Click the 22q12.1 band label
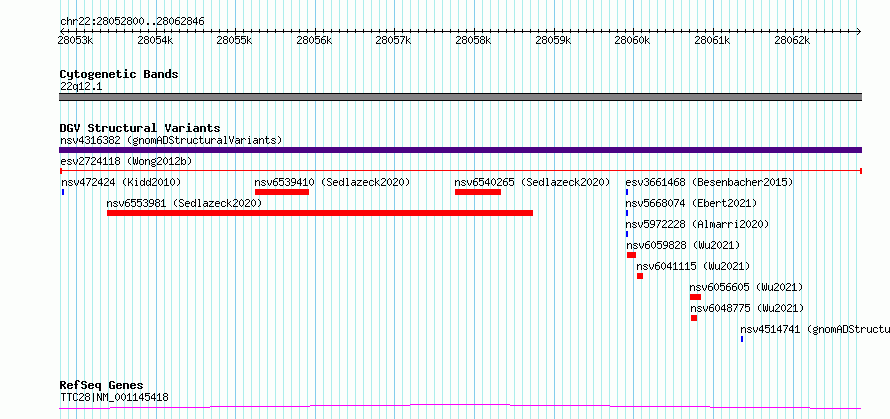 [x=81, y=87]
